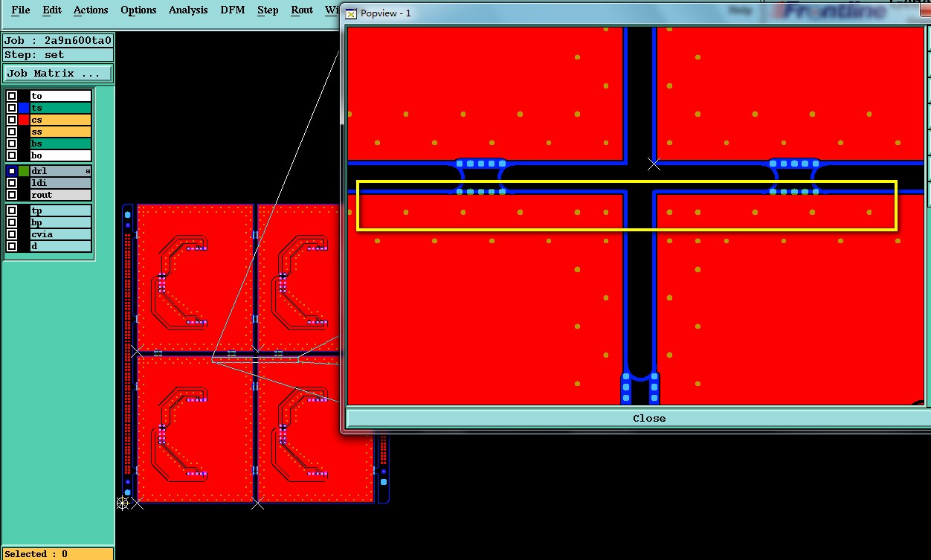This screenshot has width=931, height=560.
Task: Toggle the 'ts' layer checkbox
Action: point(12,108)
